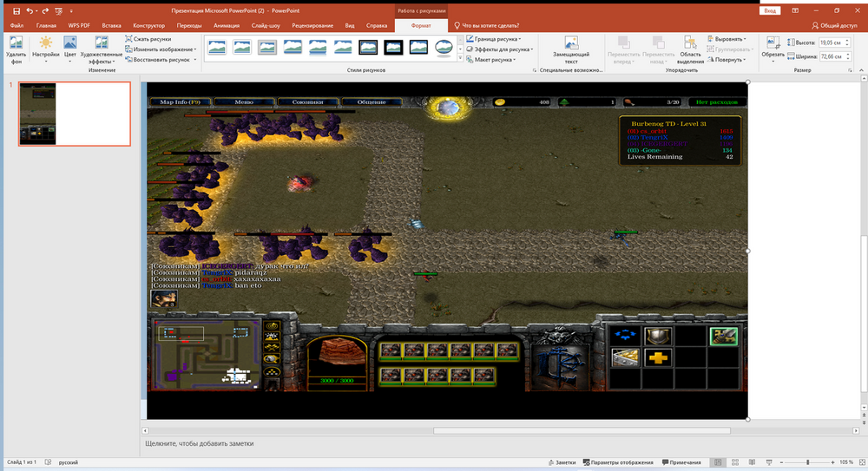Open Макет рисунка dropdown

click(x=491, y=60)
